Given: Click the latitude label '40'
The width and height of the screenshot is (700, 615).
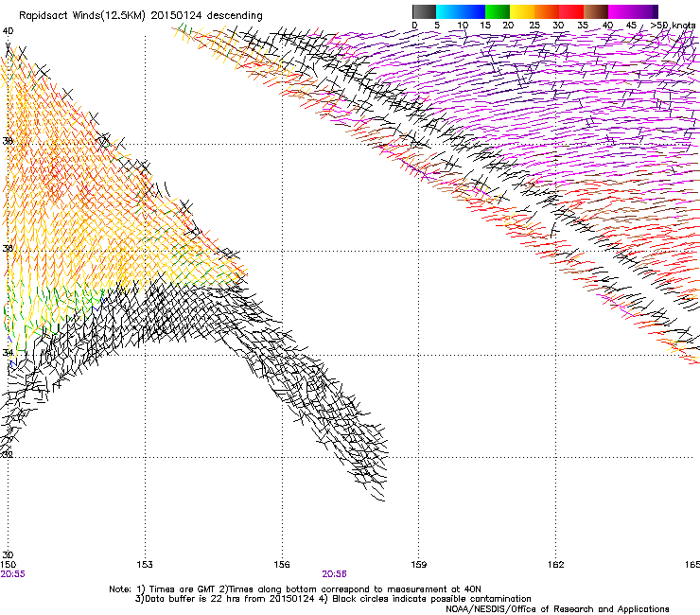Looking at the screenshot, I should [x=8, y=31].
